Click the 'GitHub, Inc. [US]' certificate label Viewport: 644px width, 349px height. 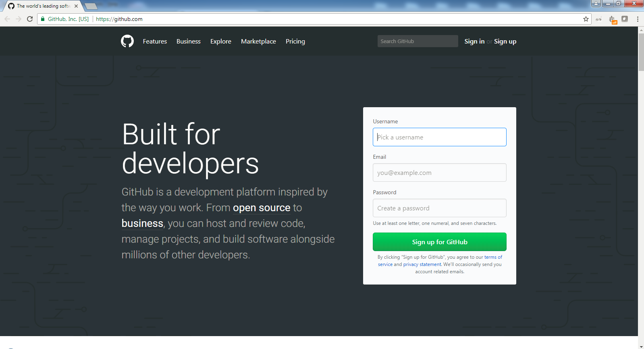coord(68,19)
